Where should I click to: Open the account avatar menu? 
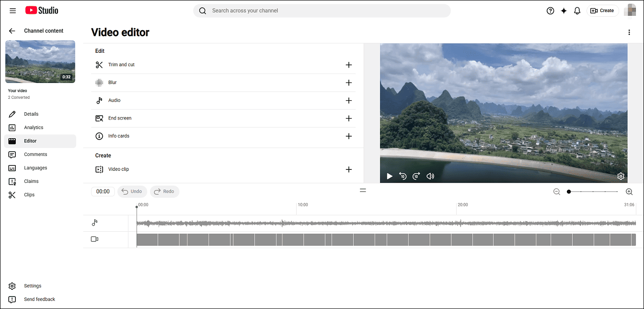click(x=630, y=11)
